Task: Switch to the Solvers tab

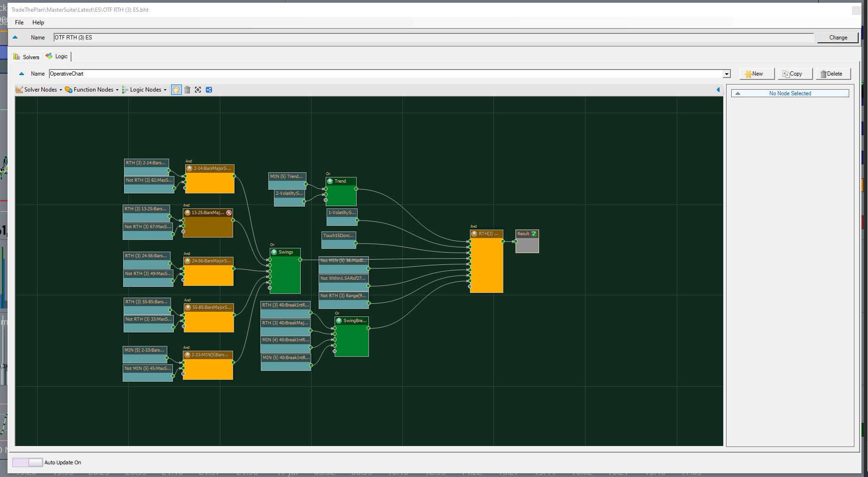Action: coord(27,57)
